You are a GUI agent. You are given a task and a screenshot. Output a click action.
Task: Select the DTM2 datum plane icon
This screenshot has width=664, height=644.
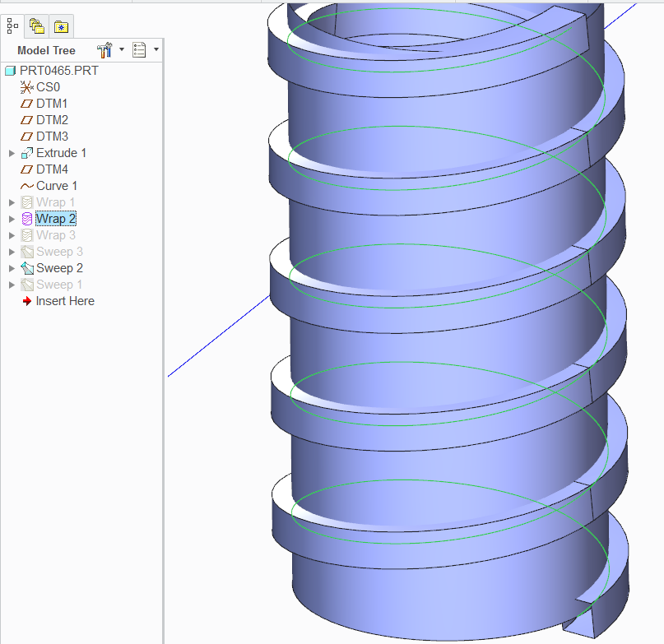pos(26,120)
